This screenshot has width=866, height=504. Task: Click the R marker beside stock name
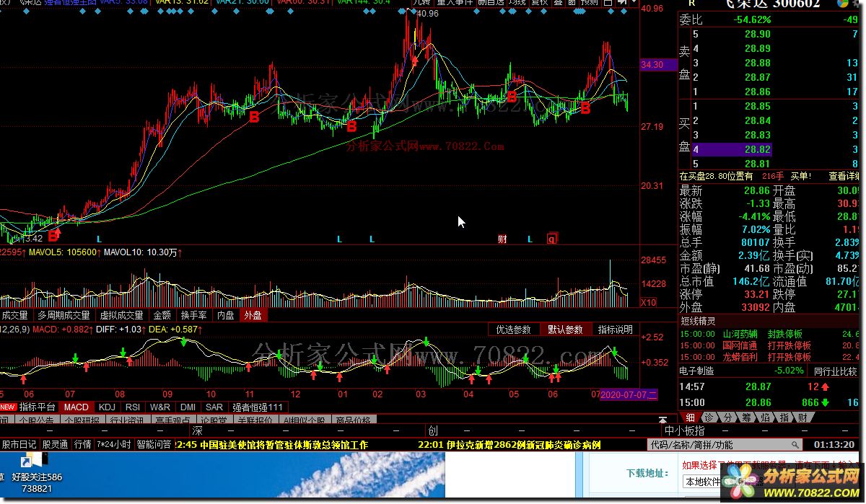(x=692, y=4)
